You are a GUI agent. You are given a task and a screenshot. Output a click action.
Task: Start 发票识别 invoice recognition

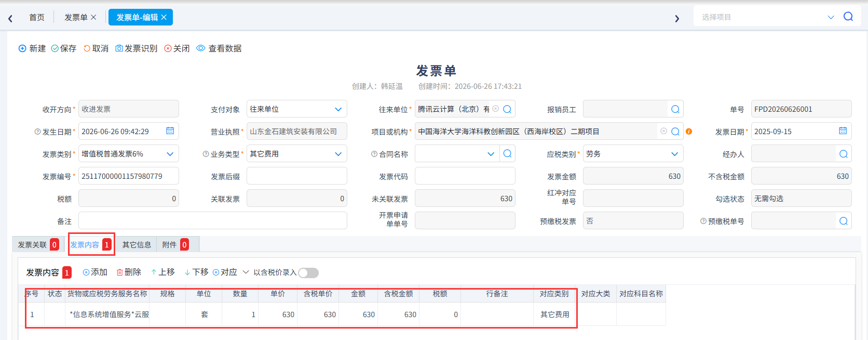tap(137, 48)
